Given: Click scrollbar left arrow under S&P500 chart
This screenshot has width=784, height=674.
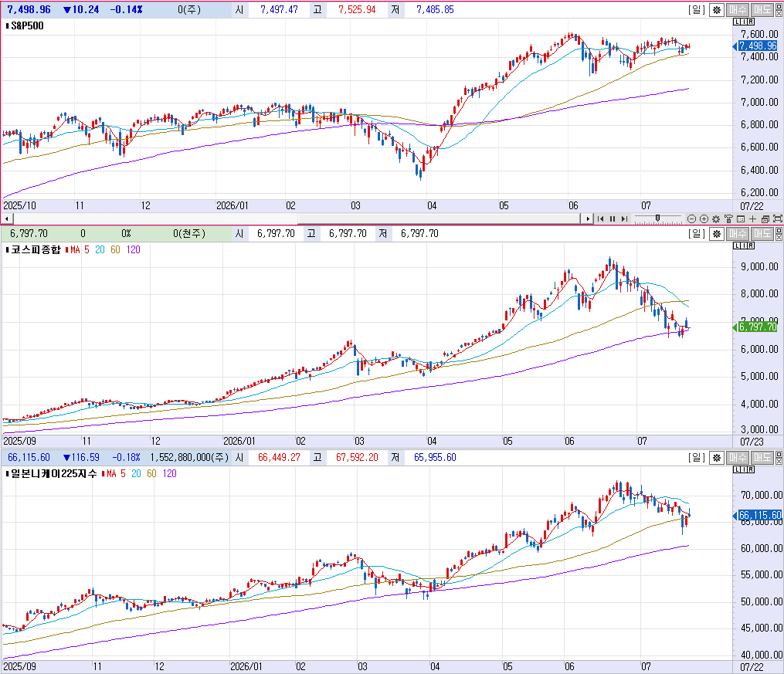Looking at the screenshot, I should point(7,218).
